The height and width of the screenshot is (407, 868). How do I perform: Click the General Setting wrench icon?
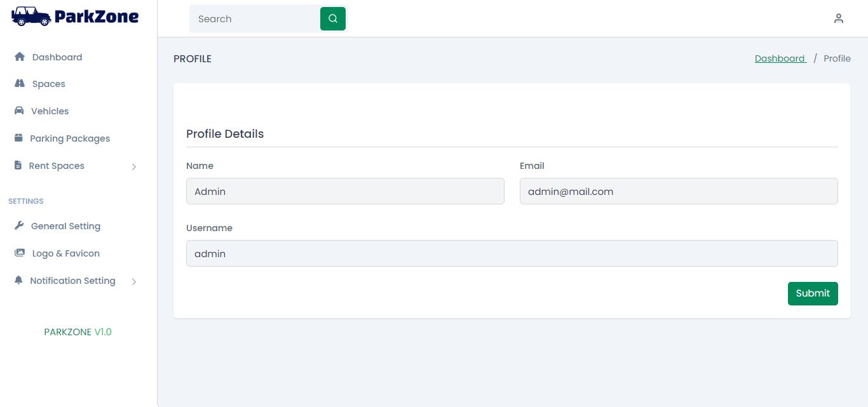pos(19,226)
